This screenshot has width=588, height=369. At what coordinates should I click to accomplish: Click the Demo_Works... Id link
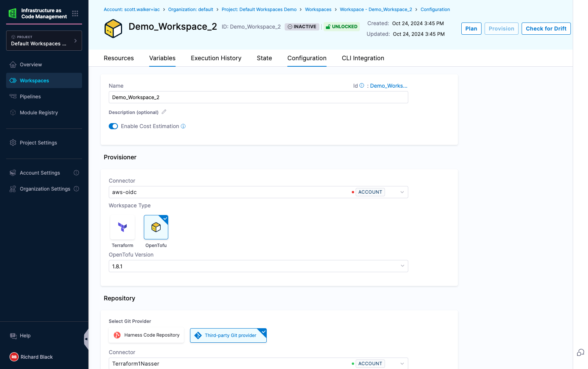[x=389, y=86]
